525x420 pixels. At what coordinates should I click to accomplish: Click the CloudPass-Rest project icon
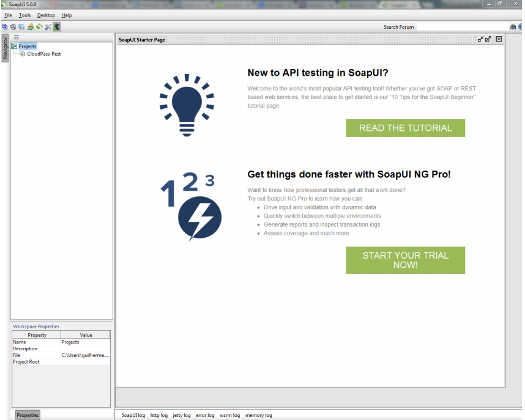coord(22,54)
